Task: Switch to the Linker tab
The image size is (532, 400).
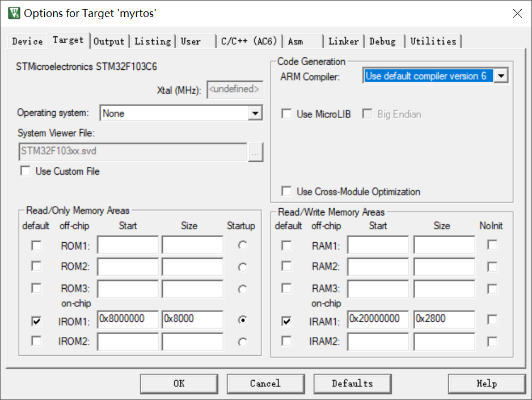Action: (x=343, y=41)
